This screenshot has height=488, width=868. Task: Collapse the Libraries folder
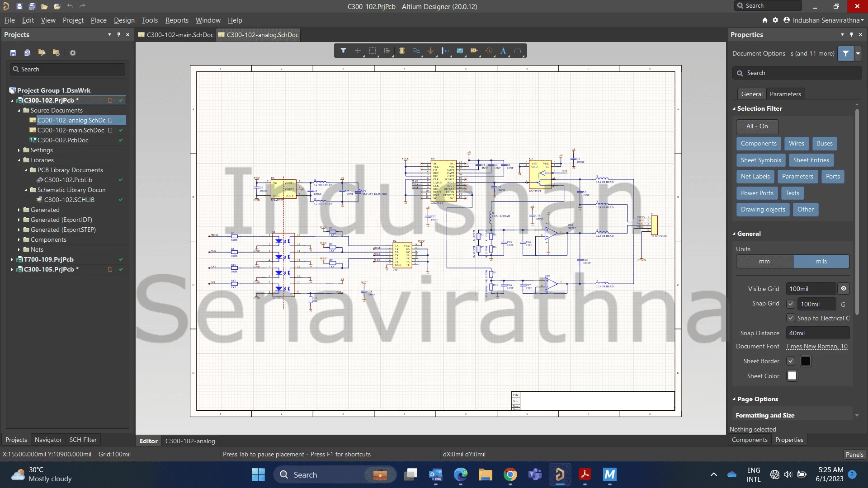coord(19,160)
